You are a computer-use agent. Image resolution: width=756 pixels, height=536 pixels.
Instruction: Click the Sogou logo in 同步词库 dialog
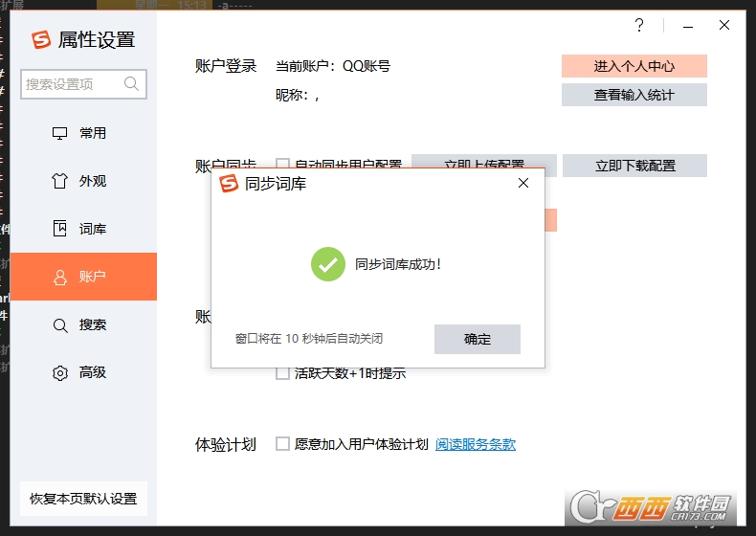[x=229, y=184]
